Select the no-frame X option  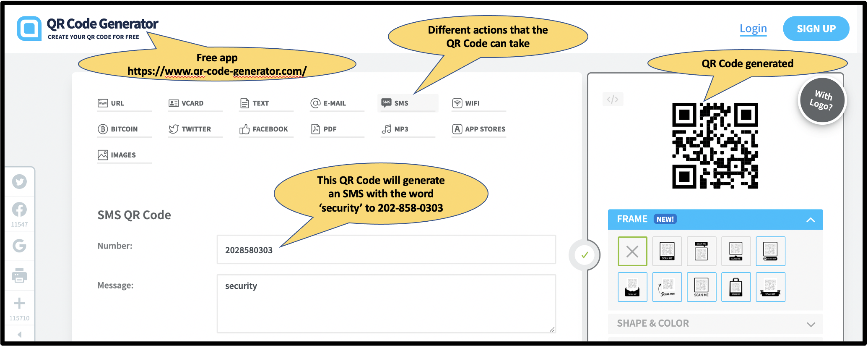tap(632, 251)
